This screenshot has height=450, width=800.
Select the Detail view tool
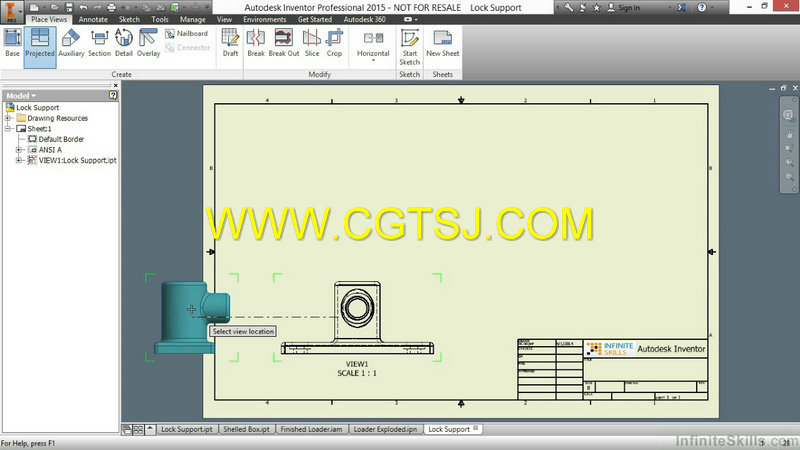(x=123, y=43)
